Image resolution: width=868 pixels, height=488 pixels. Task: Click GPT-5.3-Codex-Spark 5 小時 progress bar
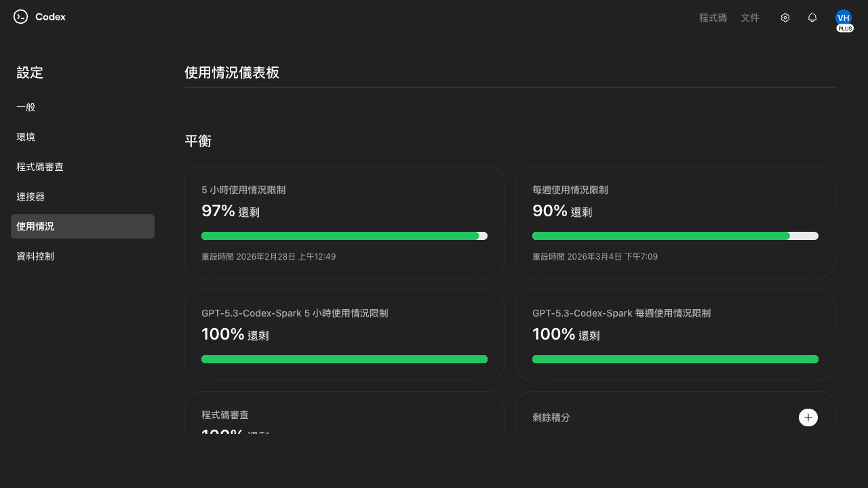[x=344, y=359]
